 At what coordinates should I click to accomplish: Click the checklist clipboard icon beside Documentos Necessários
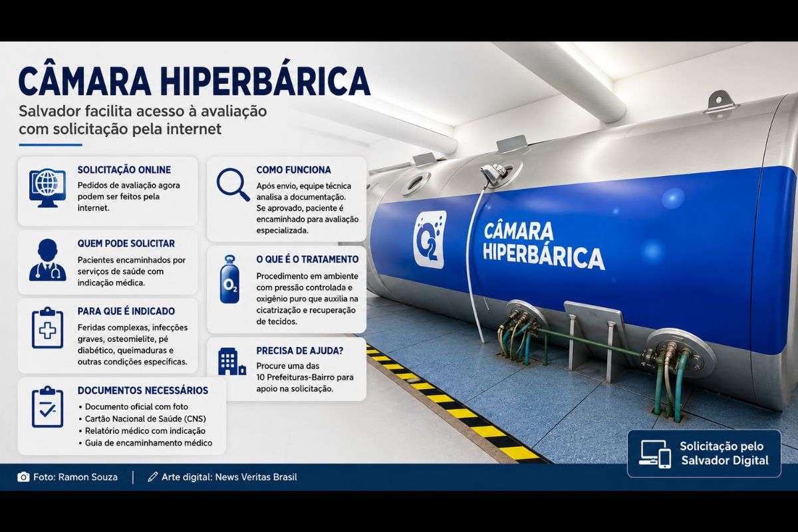[x=47, y=407]
